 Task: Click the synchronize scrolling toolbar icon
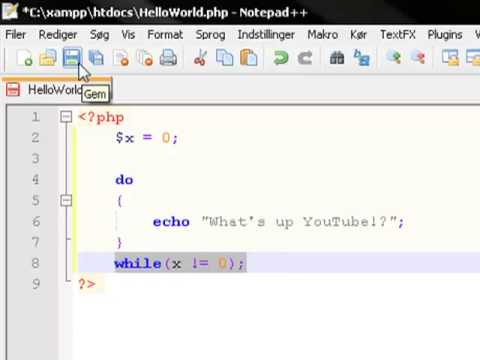450,58
